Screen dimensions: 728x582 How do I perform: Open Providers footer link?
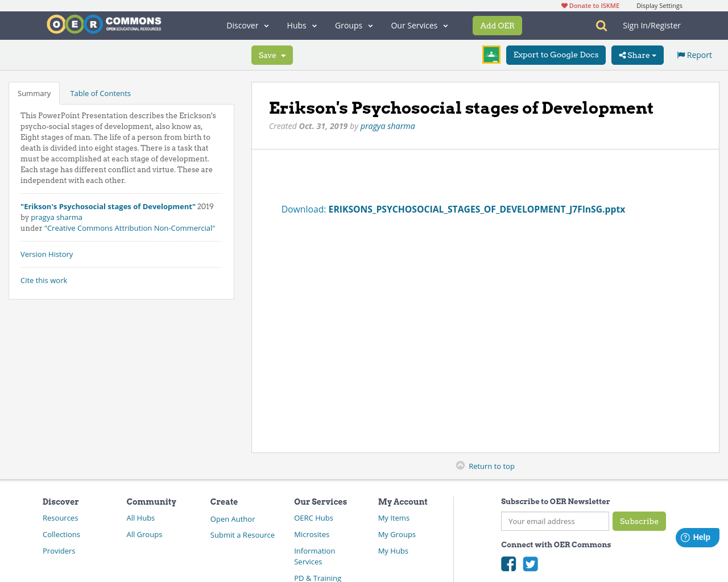pyautogui.click(x=59, y=551)
